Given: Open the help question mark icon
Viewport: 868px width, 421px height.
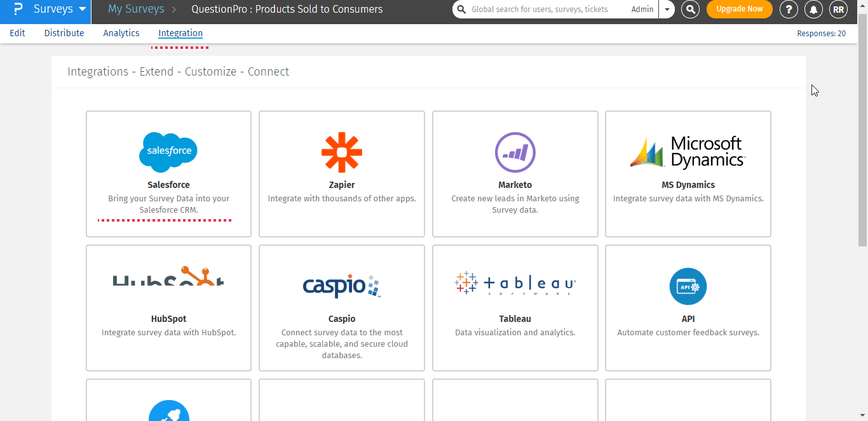Looking at the screenshot, I should [789, 10].
